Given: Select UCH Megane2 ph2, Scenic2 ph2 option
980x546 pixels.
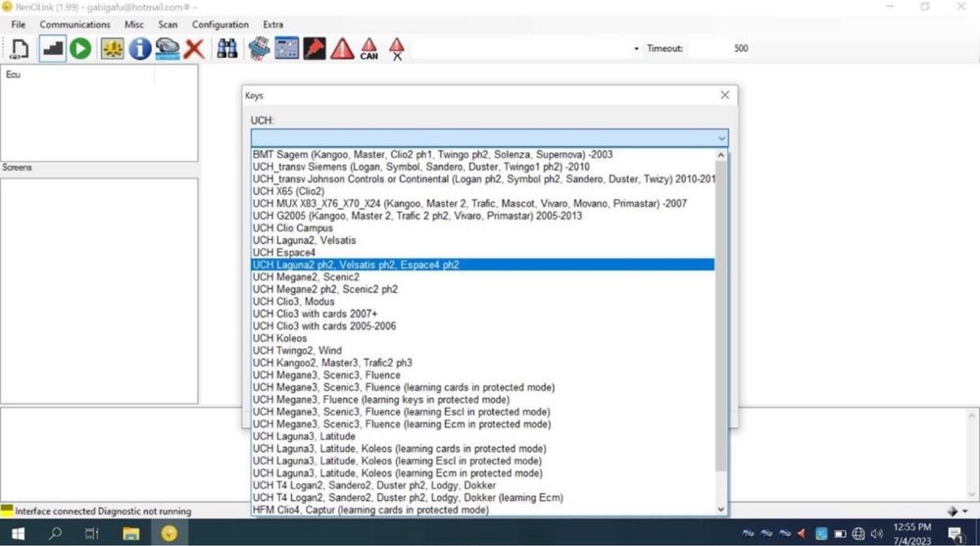Looking at the screenshot, I should pos(482,289).
